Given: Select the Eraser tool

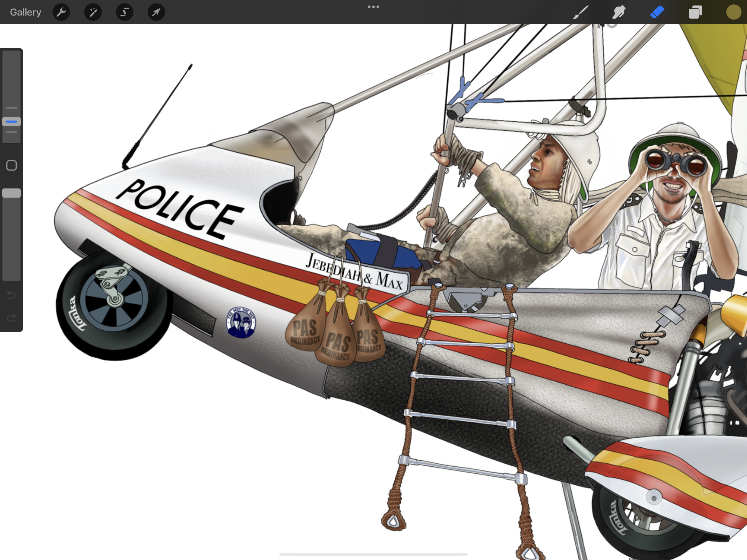Looking at the screenshot, I should (657, 12).
